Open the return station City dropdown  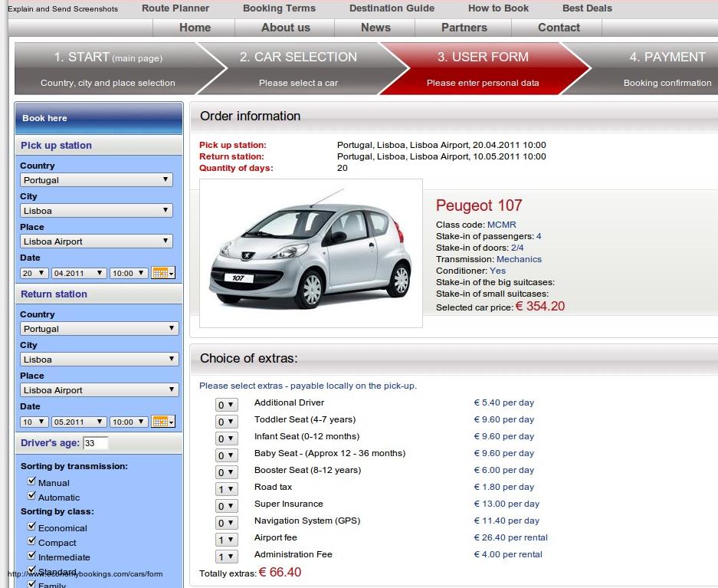pyautogui.click(x=100, y=359)
